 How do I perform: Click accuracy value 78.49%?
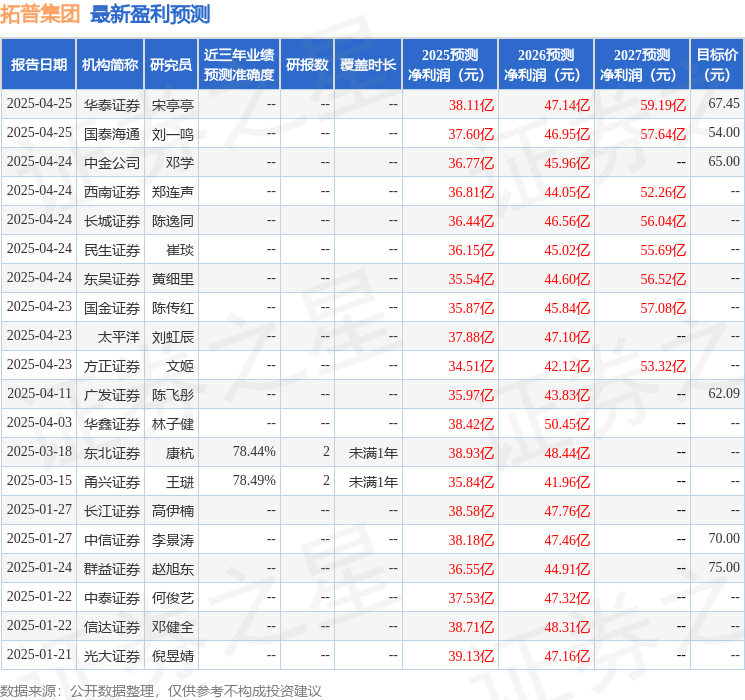pyautogui.click(x=254, y=480)
